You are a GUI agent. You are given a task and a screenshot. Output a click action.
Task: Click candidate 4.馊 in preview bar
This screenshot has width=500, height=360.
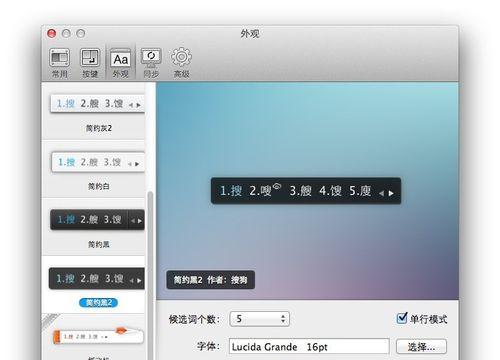[x=330, y=191]
